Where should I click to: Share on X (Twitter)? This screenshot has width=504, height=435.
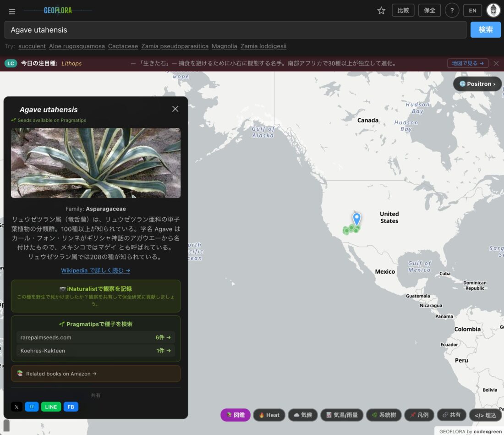(16, 407)
